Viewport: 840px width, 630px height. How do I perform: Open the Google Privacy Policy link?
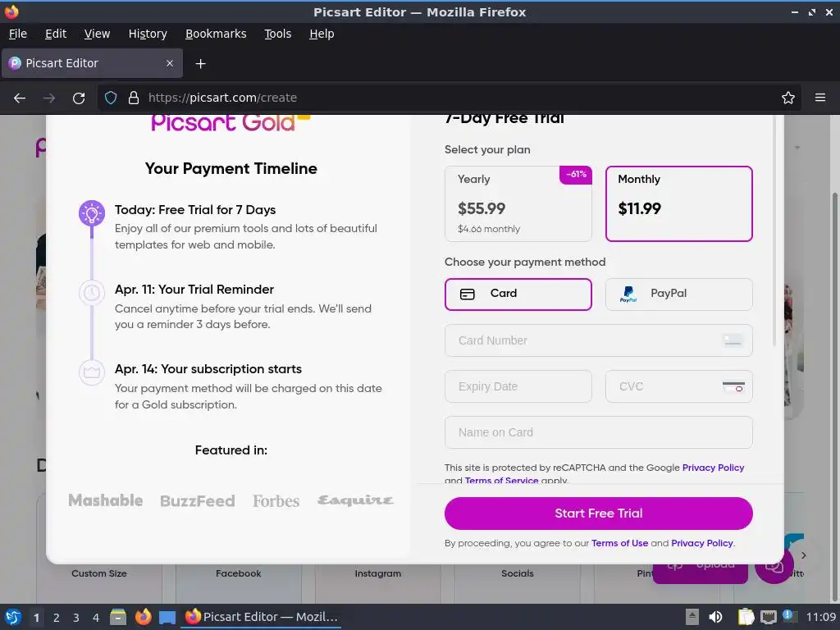[713, 468]
